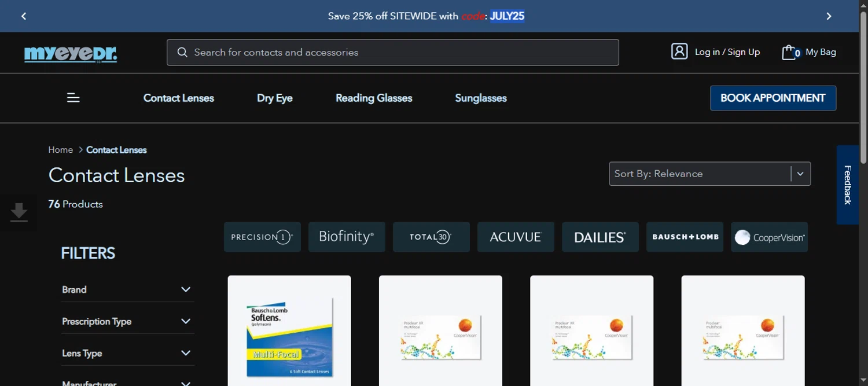Click the MyEyeDr logo
868x386 pixels.
[71, 54]
